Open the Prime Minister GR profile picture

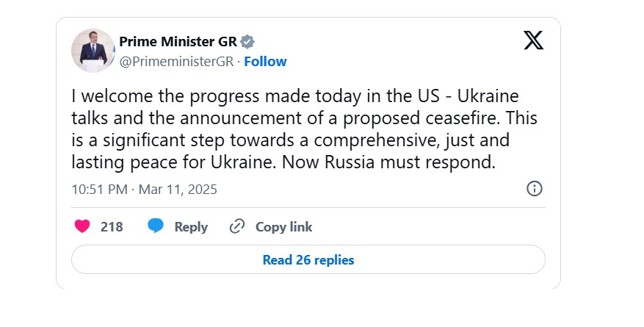[x=93, y=51]
